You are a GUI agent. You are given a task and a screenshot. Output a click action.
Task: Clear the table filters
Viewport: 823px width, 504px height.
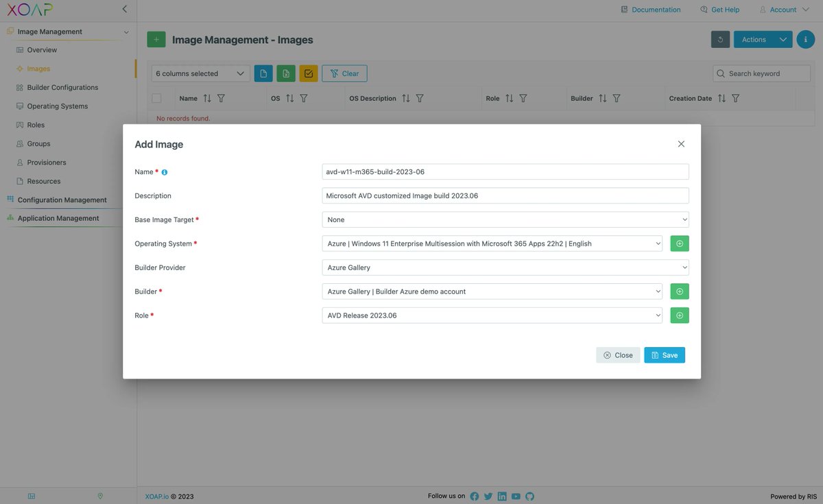click(x=344, y=73)
